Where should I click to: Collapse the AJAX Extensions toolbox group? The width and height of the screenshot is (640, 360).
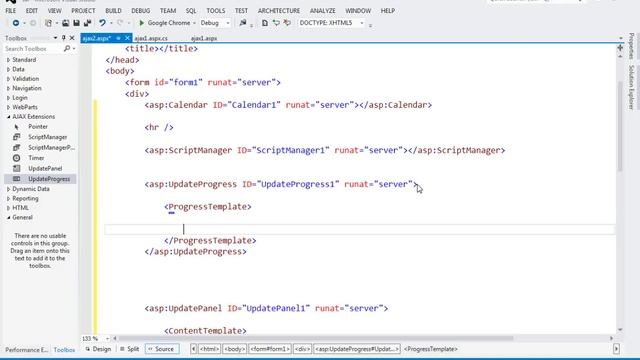click(9, 117)
